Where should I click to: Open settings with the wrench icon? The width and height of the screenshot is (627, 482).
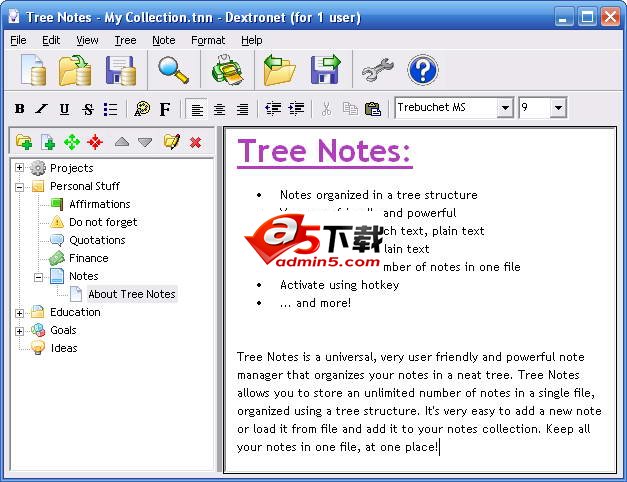coord(377,70)
